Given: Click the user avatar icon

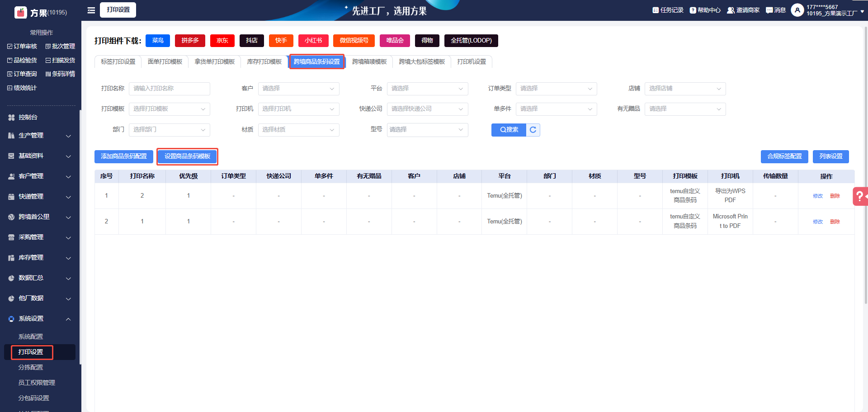Looking at the screenshot, I should click(797, 10).
